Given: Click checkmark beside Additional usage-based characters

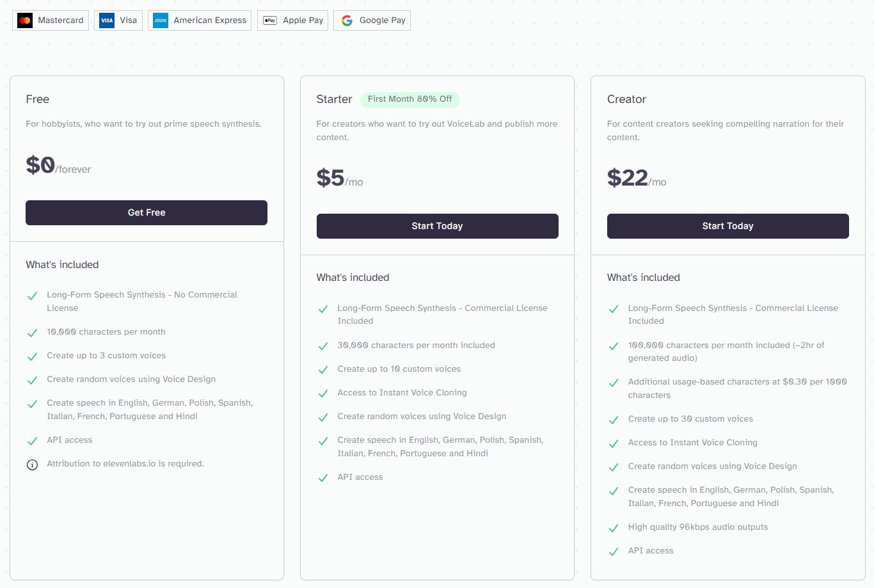Looking at the screenshot, I should tap(614, 383).
